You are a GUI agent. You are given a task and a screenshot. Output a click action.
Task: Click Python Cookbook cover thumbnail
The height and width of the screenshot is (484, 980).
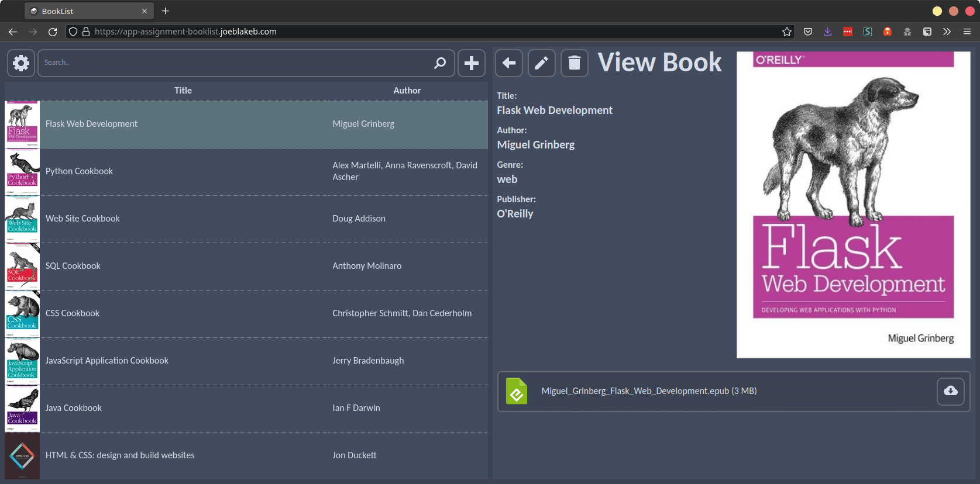22,171
